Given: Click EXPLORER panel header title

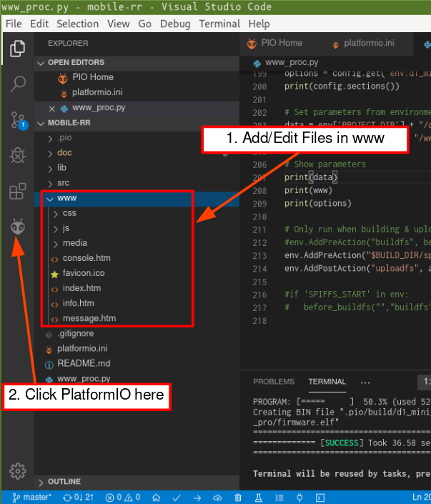Looking at the screenshot, I should [x=68, y=43].
